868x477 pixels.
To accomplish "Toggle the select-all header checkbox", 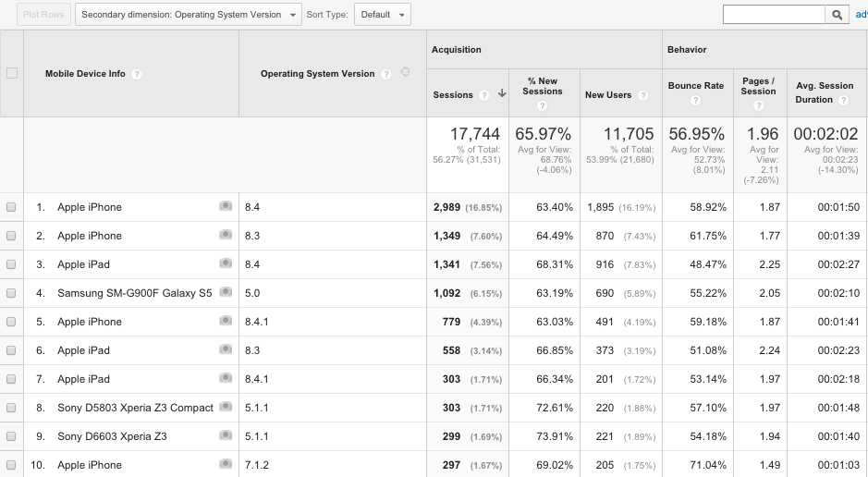I will click(12, 73).
